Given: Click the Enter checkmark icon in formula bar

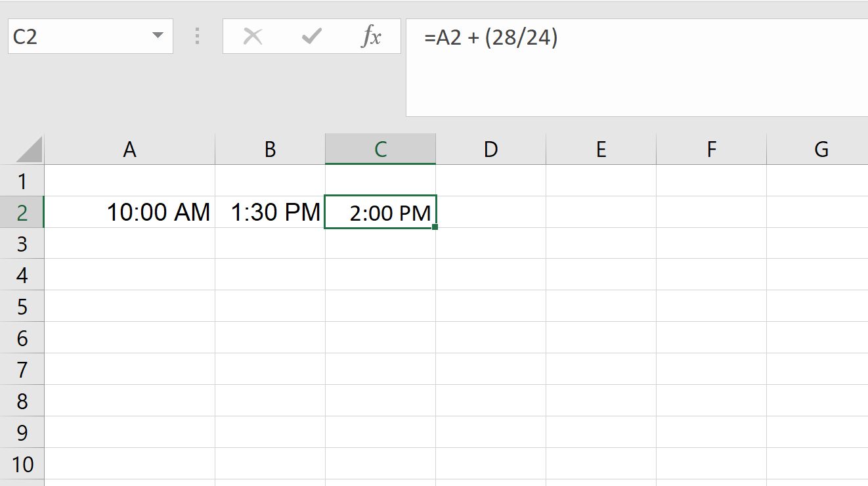Looking at the screenshot, I should tap(312, 37).
